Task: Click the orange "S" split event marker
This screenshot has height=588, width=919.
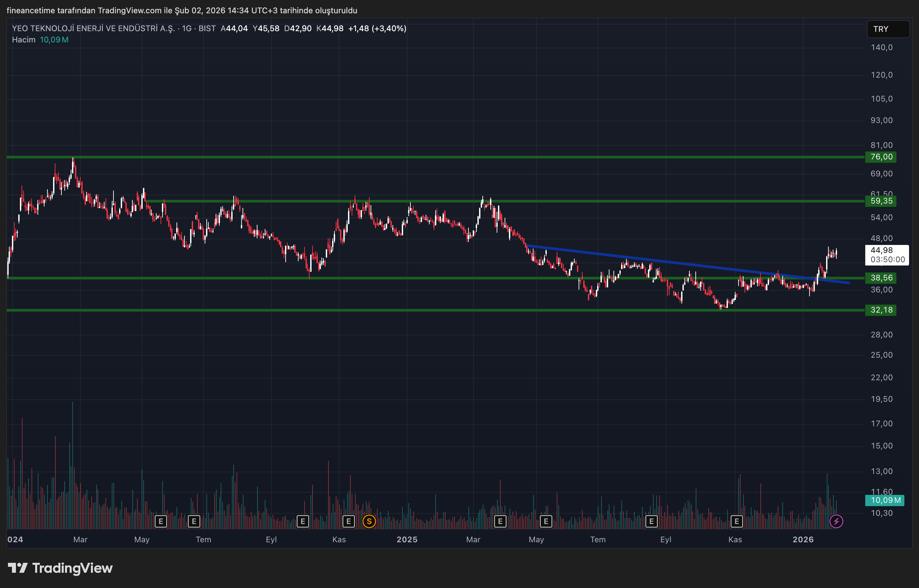Action: (369, 521)
